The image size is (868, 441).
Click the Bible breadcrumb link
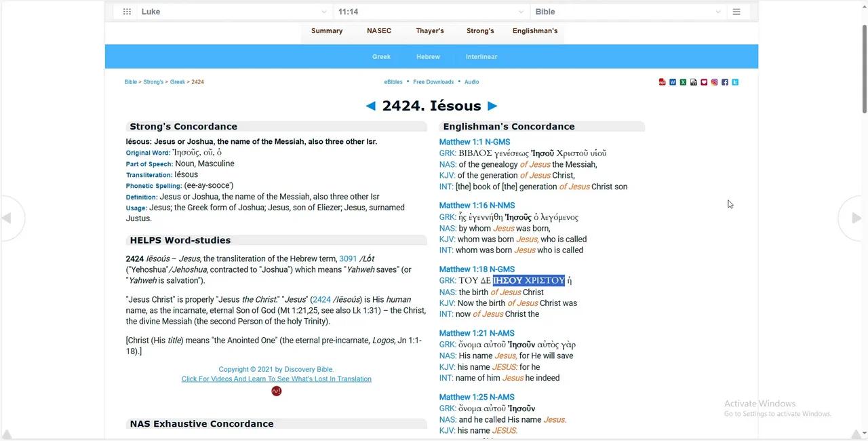[x=131, y=82]
